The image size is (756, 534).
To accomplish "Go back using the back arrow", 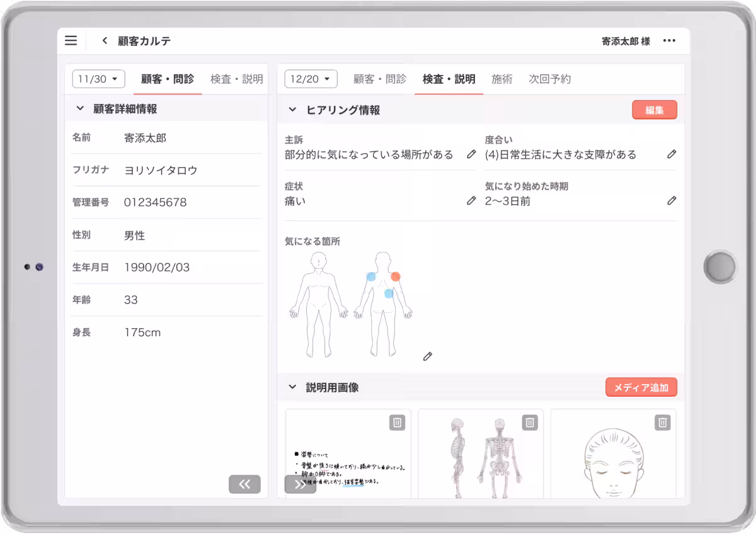I will pyautogui.click(x=104, y=40).
